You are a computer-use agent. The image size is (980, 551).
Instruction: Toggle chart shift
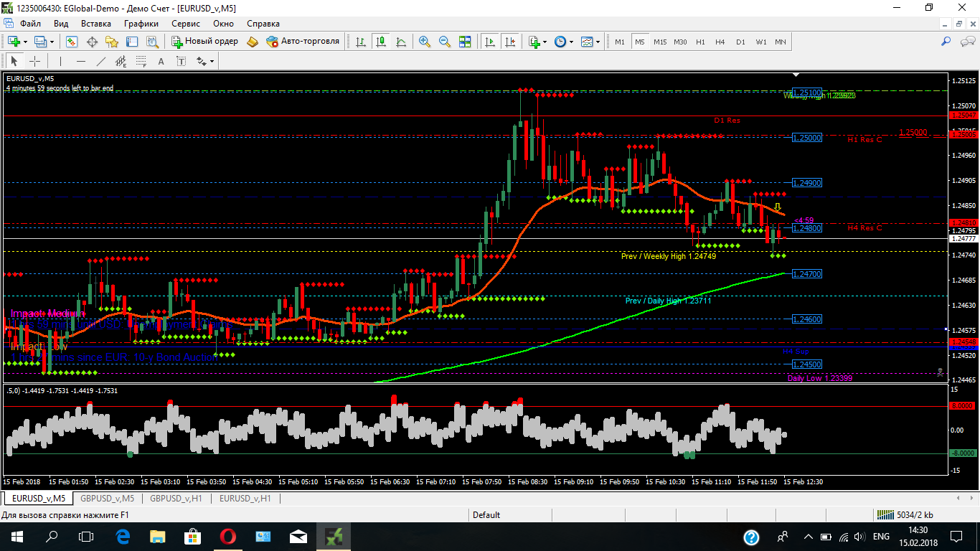(510, 42)
